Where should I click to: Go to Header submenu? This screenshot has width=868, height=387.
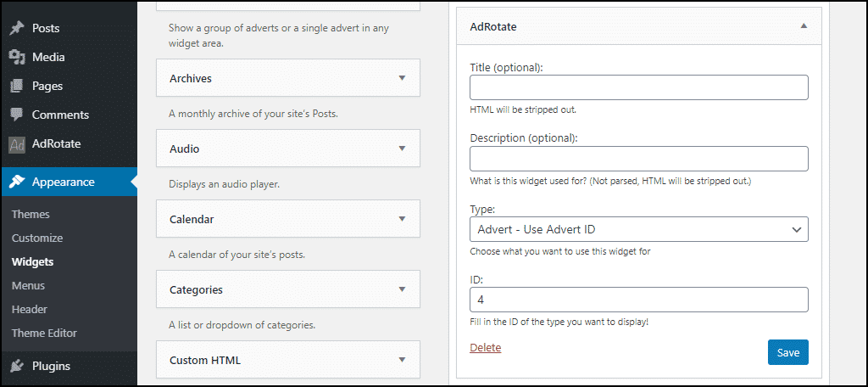click(x=30, y=310)
